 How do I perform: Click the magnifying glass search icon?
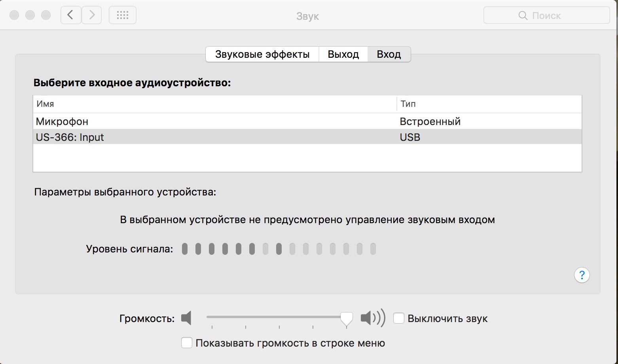point(523,15)
